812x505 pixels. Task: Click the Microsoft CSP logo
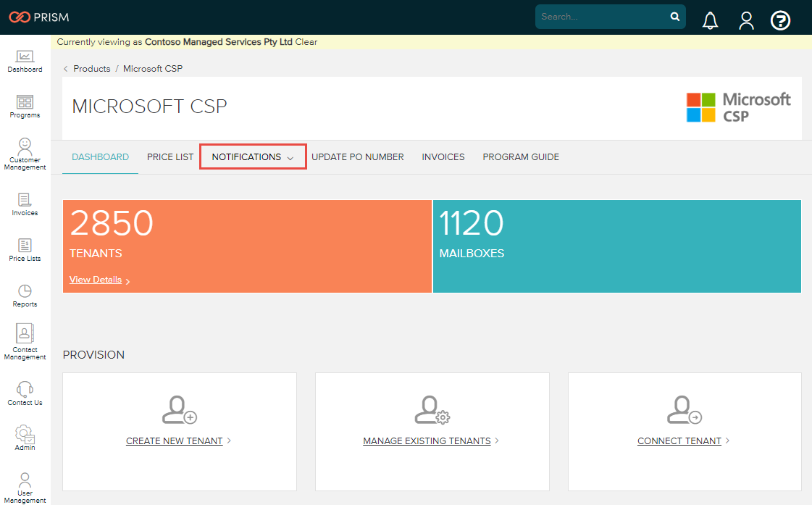(738, 107)
